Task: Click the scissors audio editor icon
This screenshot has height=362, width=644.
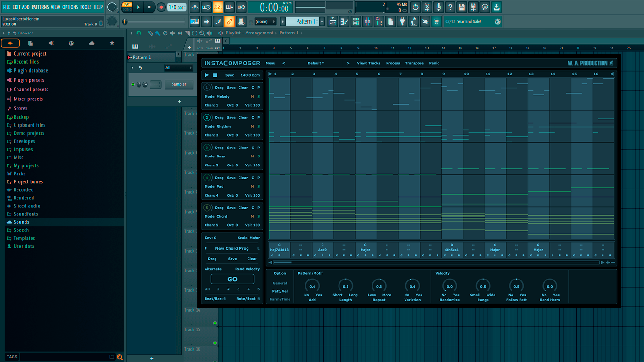Action: (x=427, y=7)
